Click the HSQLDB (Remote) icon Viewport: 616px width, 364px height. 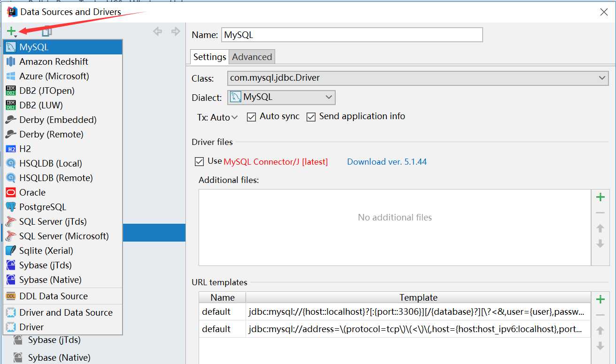pyautogui.click(x=11, y=178)
